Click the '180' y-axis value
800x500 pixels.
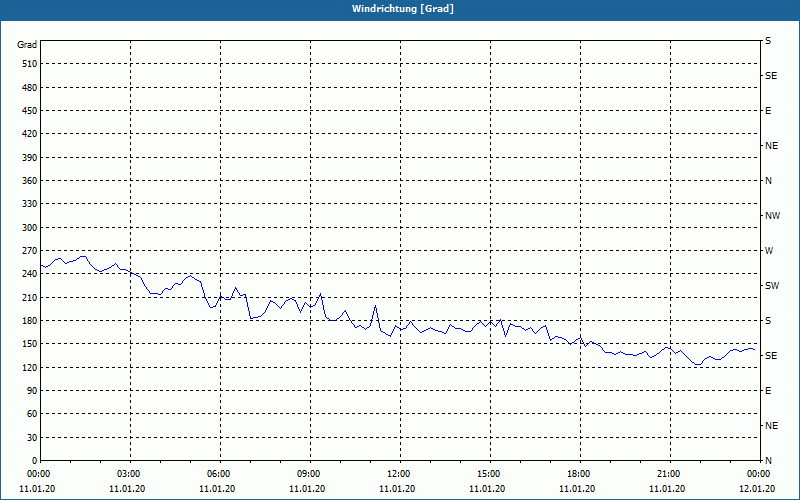(30, 321)
